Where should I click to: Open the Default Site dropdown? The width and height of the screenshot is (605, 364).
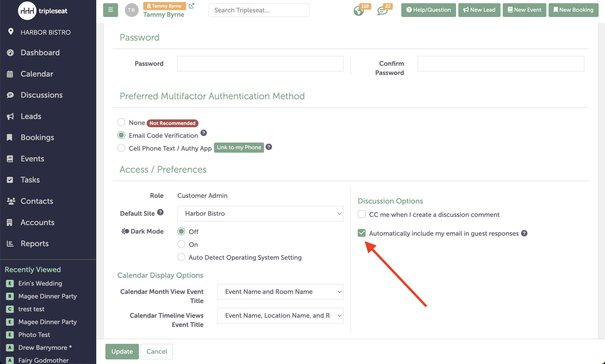pyautogui.click(x=260, y=213)
